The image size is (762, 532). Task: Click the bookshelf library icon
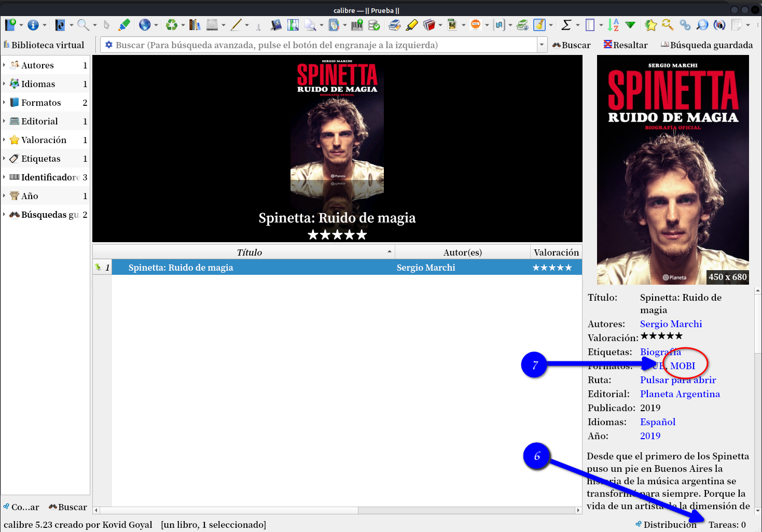tap(195, 24)
